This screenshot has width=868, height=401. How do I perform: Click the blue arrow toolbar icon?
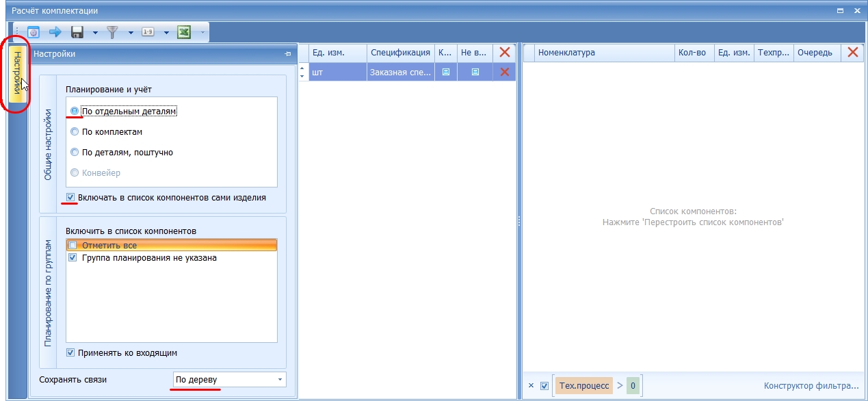tap(55, 32)
